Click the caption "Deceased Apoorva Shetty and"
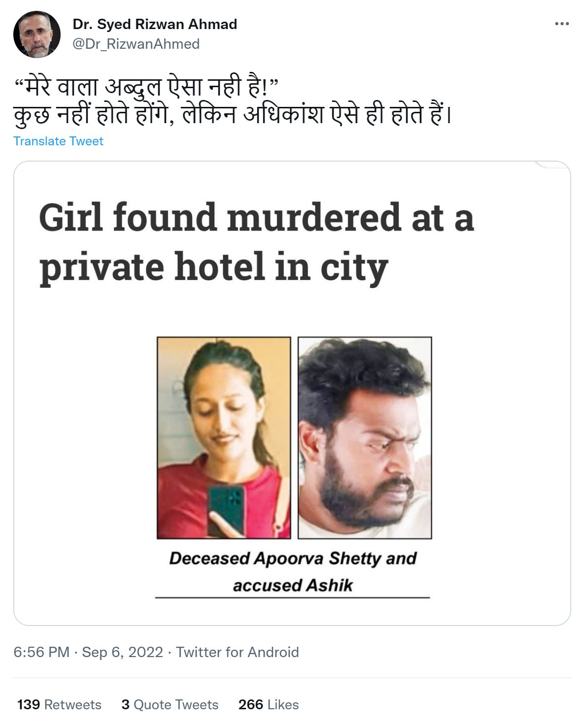This screenshot has width=586, height=728. 293,558
